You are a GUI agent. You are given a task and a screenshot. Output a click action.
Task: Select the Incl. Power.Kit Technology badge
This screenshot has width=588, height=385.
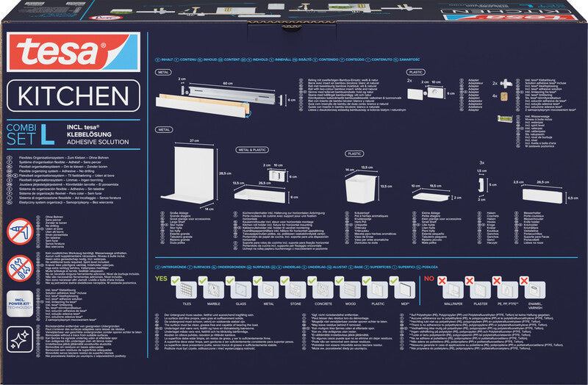click(x=21, y=303)
